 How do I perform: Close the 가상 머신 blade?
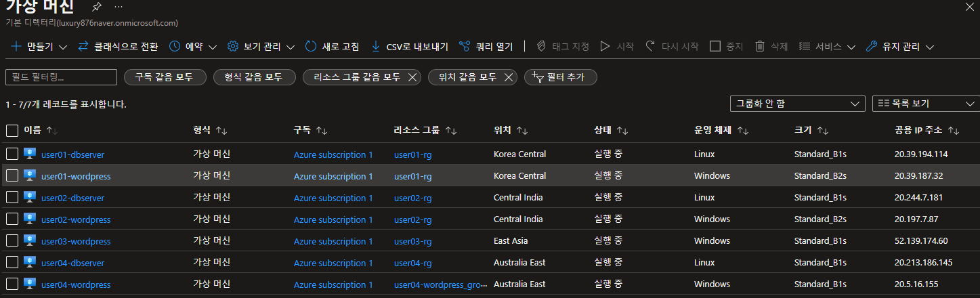click(x=969, y=6)
